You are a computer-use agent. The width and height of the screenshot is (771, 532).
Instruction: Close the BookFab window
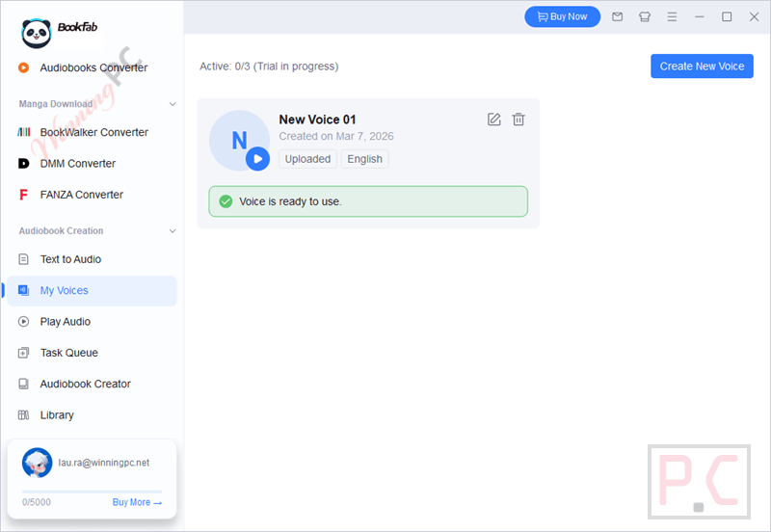click(x=754, y=16)
